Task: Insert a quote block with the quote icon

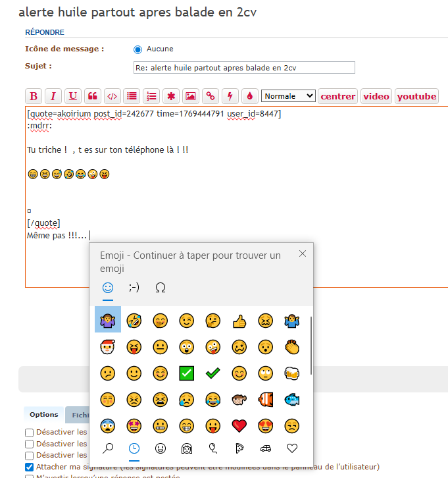Action: click(x=93, y=96)
